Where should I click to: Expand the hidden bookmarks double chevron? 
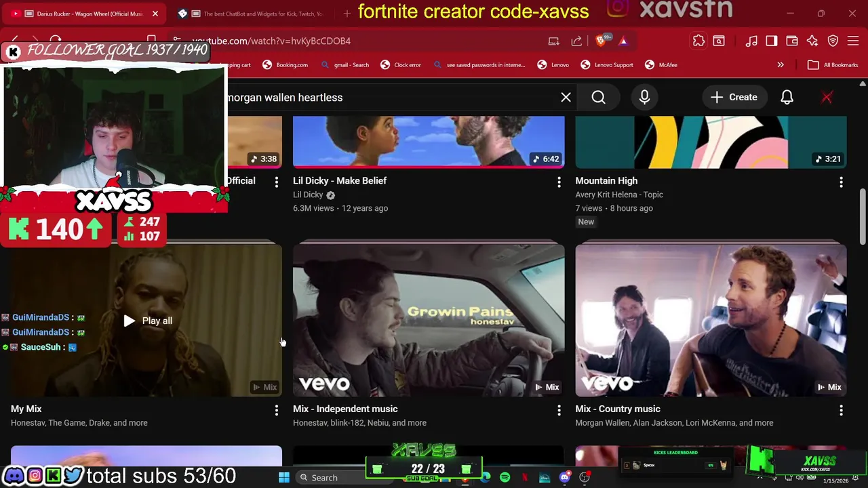click(x=781, y=65)
